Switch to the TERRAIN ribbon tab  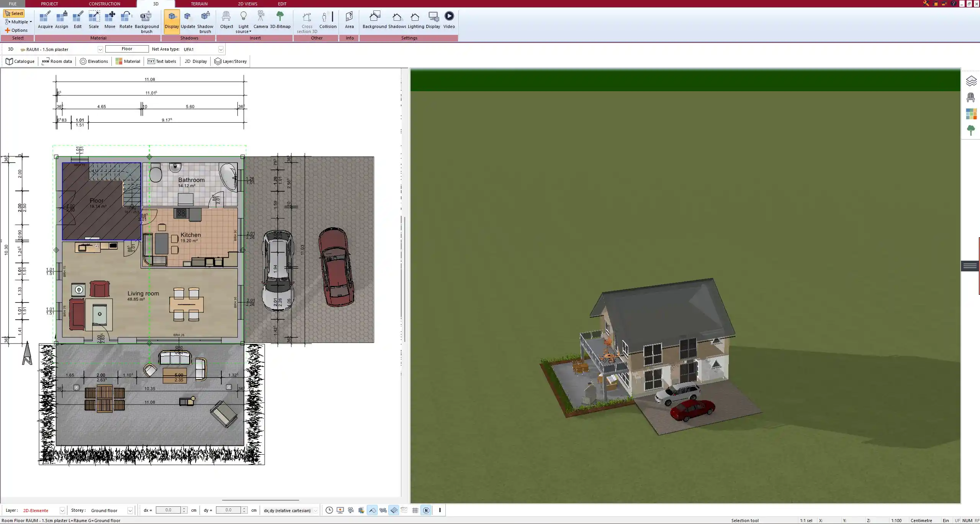pyautogui.click(x=198, y=3)
